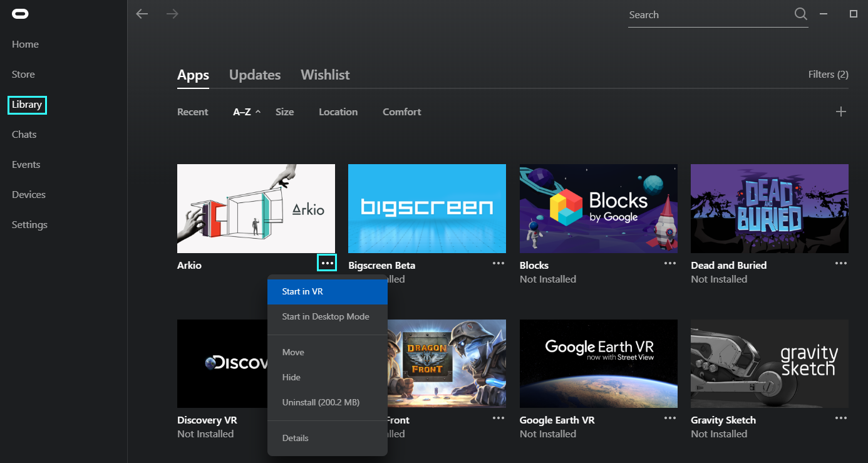Open Dragon Front three-dot menu

[499, 418]
